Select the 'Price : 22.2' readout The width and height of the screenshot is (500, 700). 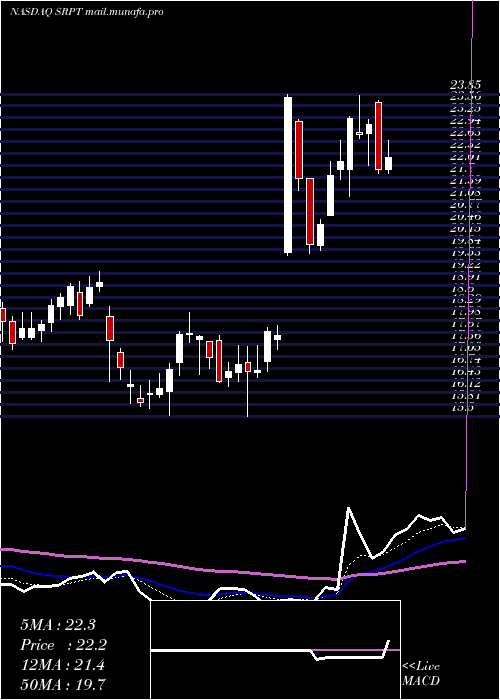[63, 645]
